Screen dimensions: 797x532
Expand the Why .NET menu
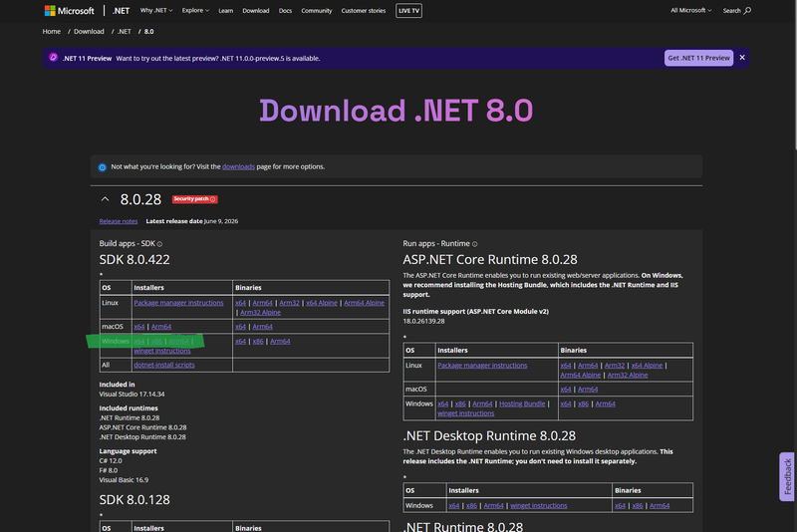(x=156, y=10)
